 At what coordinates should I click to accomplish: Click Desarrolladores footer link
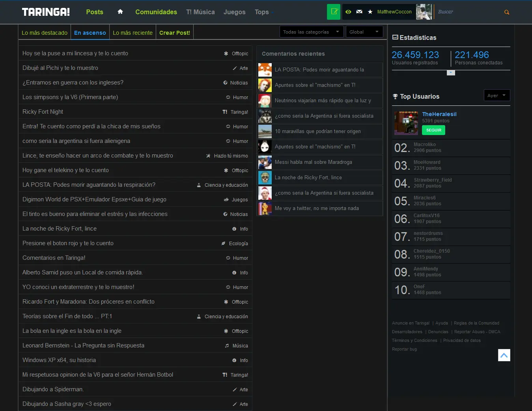pyautogui.click(x=407, y=332)
